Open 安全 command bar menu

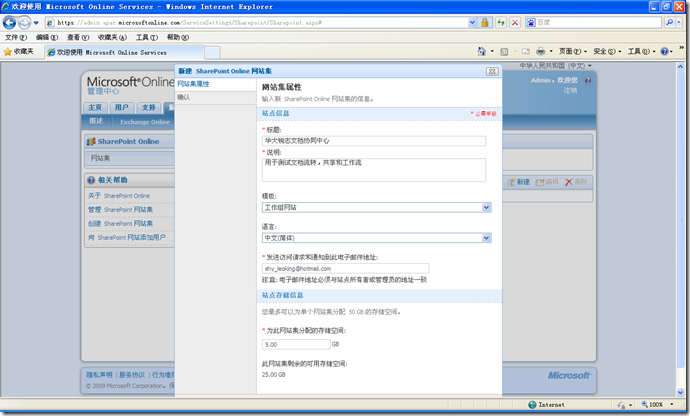(607, 52)
